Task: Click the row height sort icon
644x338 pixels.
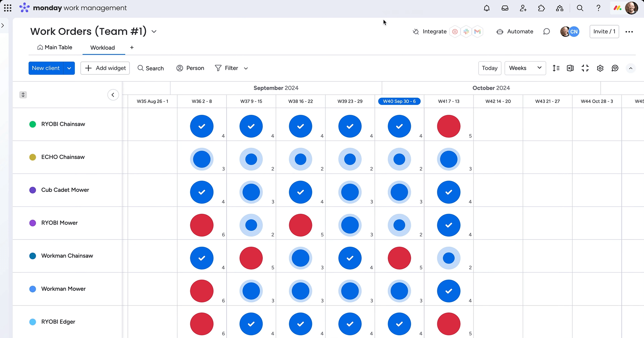Action: click(556, 68)
